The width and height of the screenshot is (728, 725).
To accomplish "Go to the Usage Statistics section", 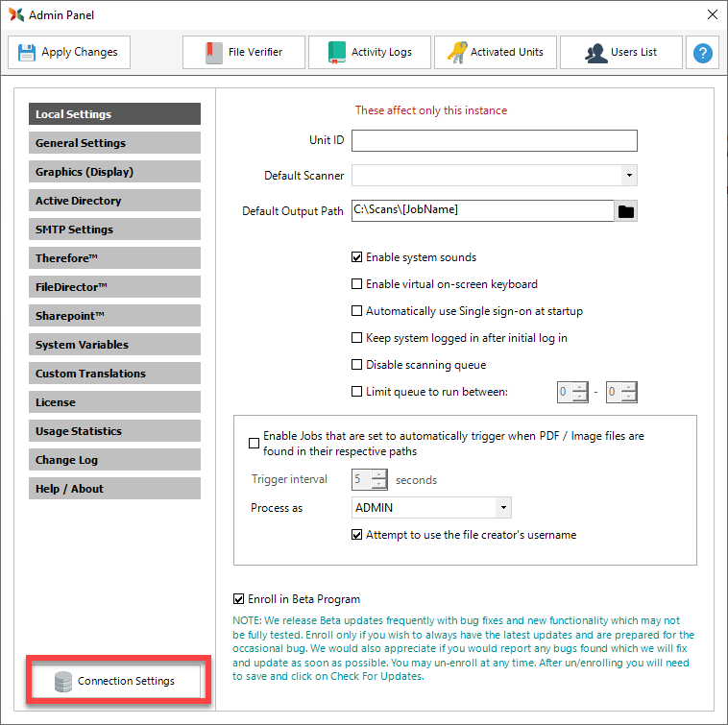I will [x=114, y=431].
